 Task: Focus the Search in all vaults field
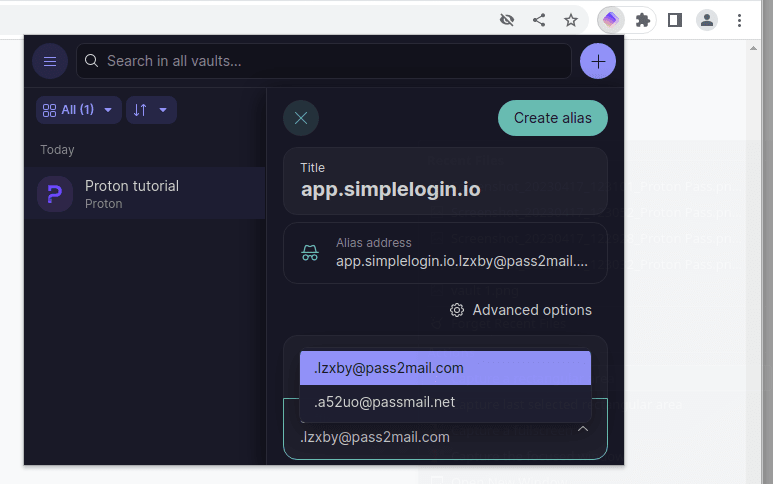324,61
